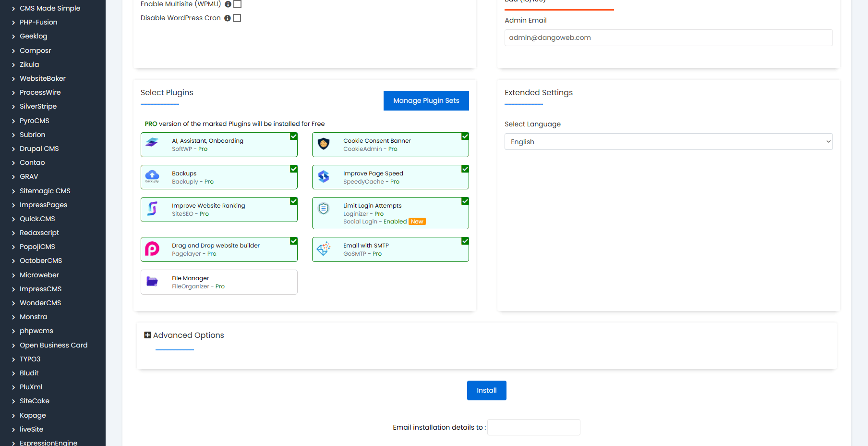Click info icon beside Enable Multisite (WPMU)

tap(228, 4)
